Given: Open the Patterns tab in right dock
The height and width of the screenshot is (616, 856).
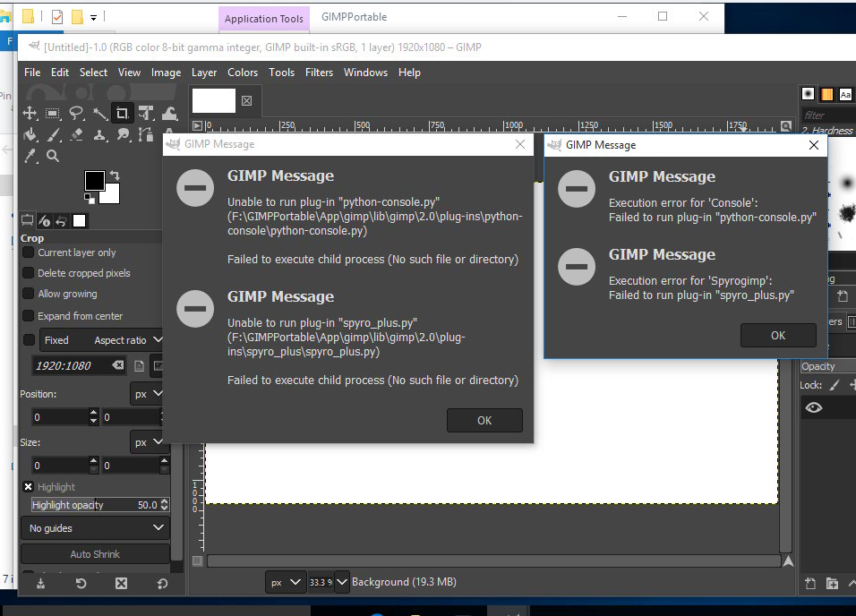Looking at the screenshot, I should pyautogui.click(x=827, y=94).
